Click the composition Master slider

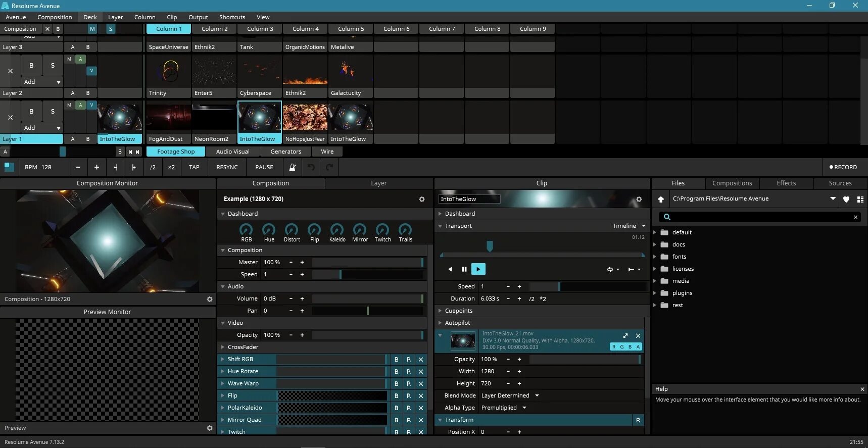[x=368, y=262]
